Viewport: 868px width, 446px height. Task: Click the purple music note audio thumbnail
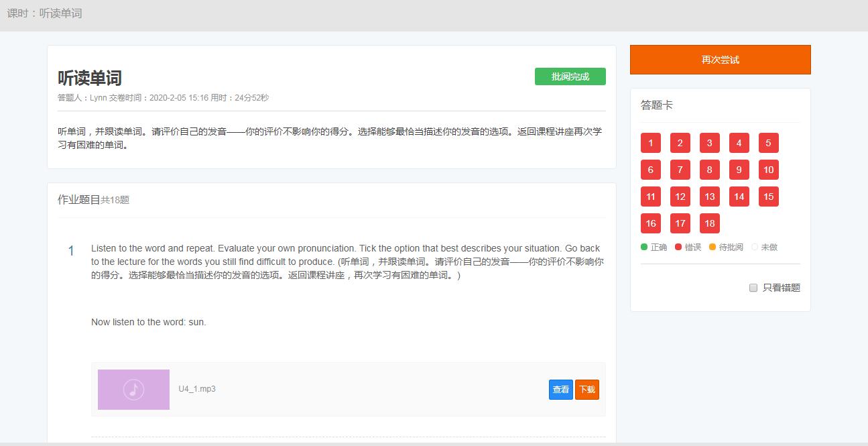[133, 390]
